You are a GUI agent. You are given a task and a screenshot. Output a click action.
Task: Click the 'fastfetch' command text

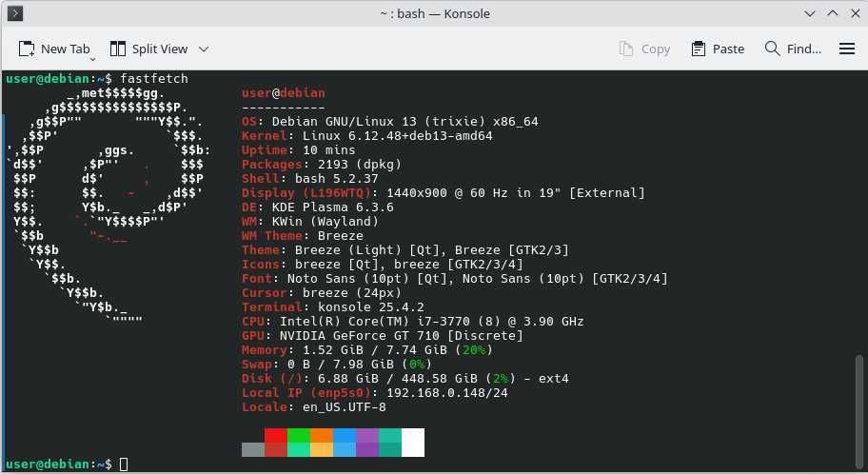click(154, 79)
